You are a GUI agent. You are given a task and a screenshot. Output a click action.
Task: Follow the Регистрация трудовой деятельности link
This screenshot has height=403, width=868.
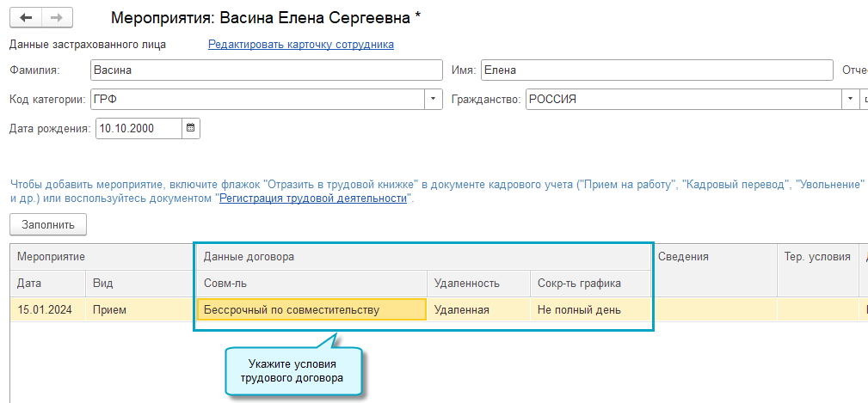pos(313,198)
